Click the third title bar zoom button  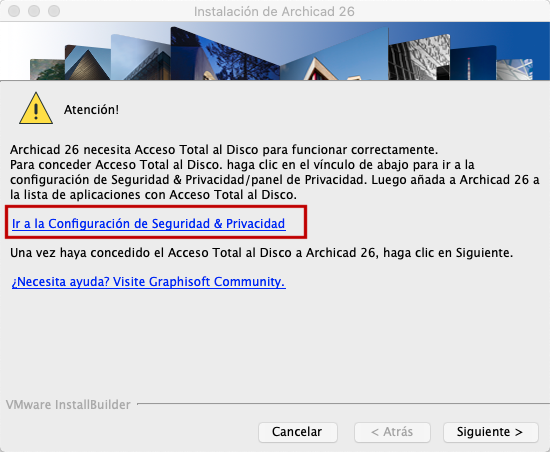pyautogui.click(x=54, y=11)
